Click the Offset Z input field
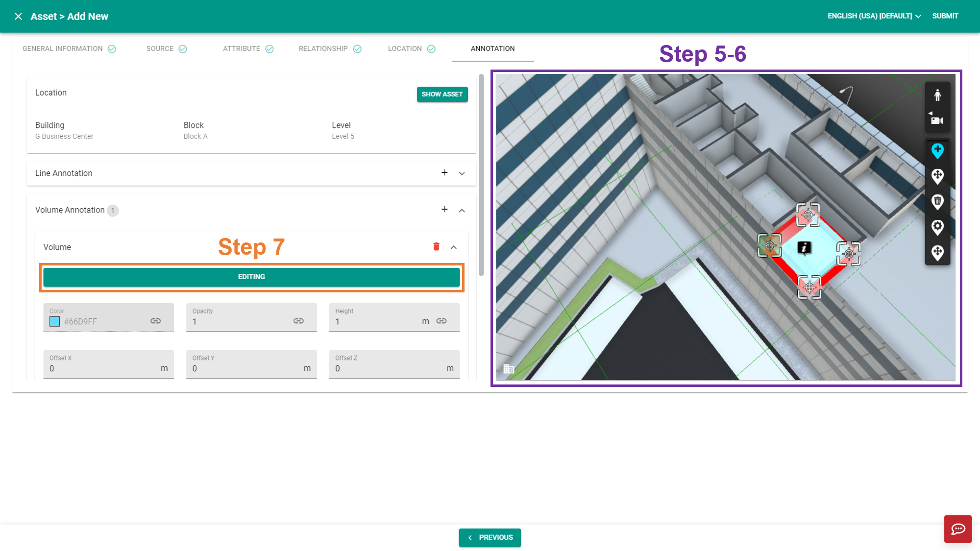 coord(394,364)
